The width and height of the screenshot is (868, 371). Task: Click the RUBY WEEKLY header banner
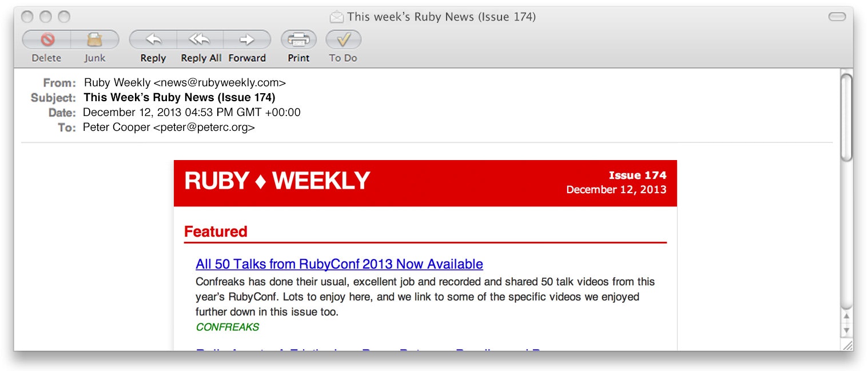click(276, 181)
